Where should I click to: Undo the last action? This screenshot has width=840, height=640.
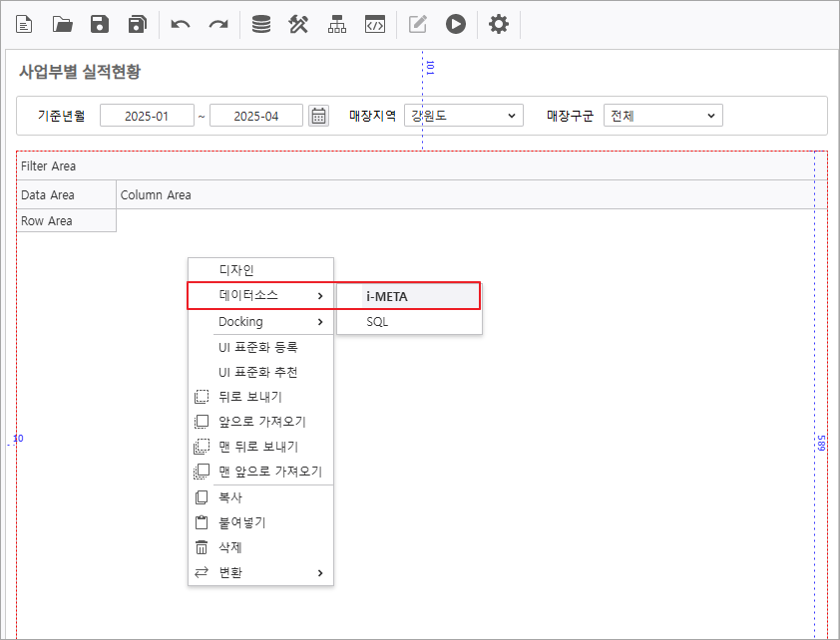pyautogui.click(x=181, y=25)
